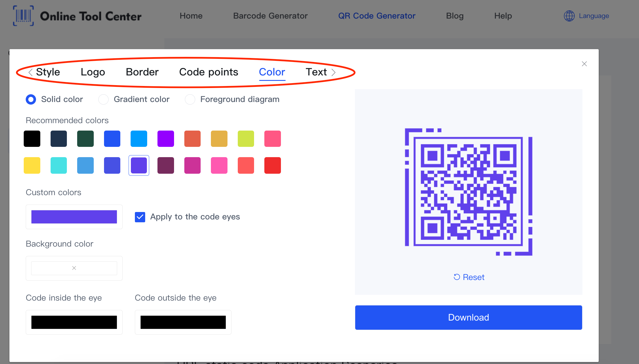Click Code points tab
This screenshot has width=639, height=364.
[208, 71]
